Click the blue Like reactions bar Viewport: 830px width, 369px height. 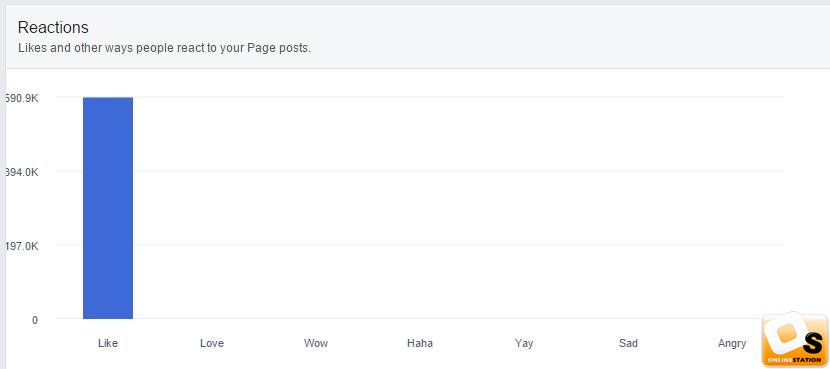pyautogui.click(x=108, y=208)
